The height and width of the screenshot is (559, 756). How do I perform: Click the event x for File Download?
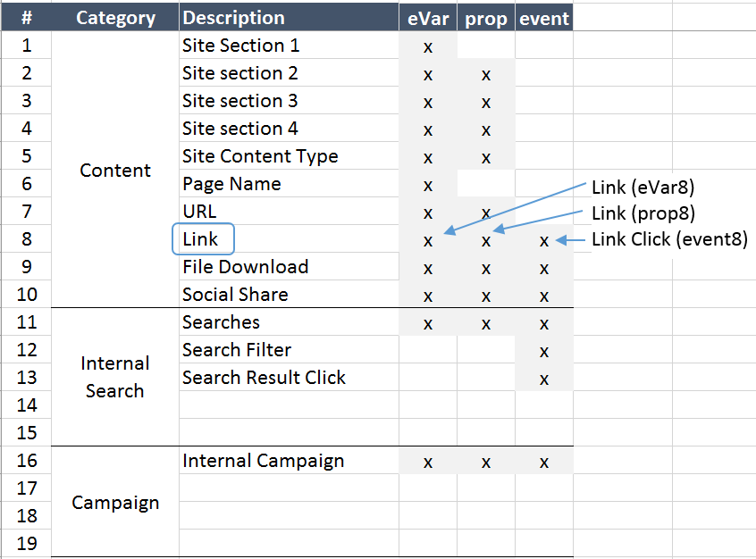(x=544, y=269)
